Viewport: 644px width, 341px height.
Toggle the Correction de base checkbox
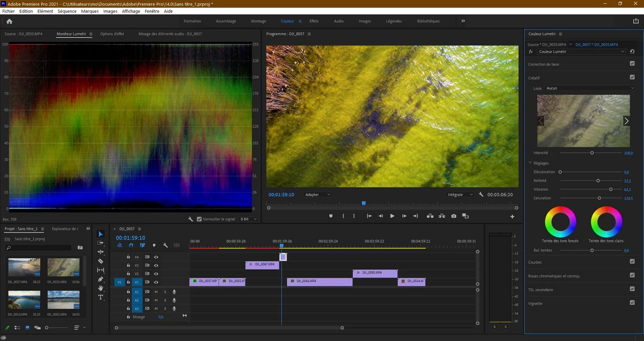[632, 64]
